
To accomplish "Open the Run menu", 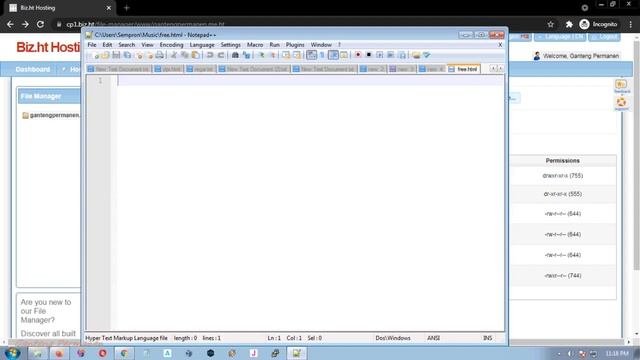I will (x=275, y=45).
